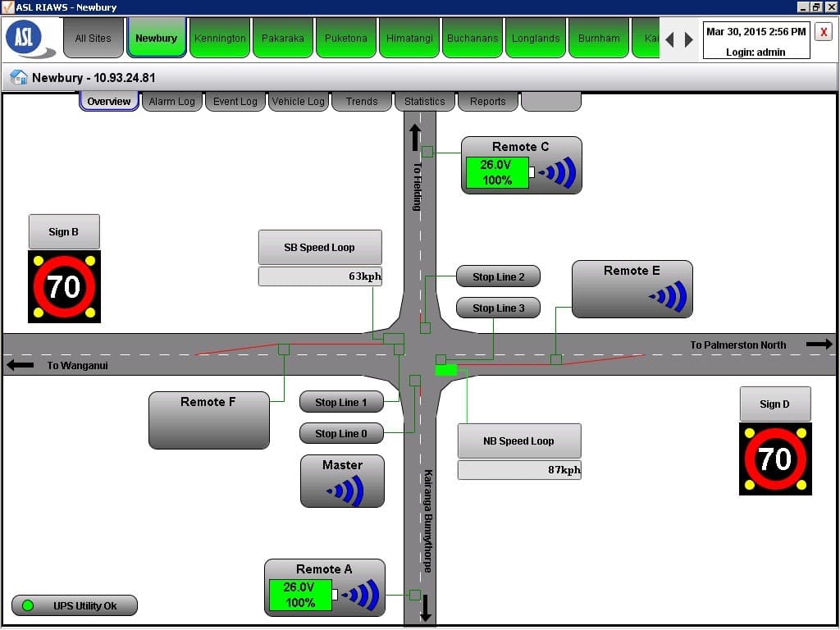
Task: Click Remote E wireless signal icon
Action: point(668,297)
